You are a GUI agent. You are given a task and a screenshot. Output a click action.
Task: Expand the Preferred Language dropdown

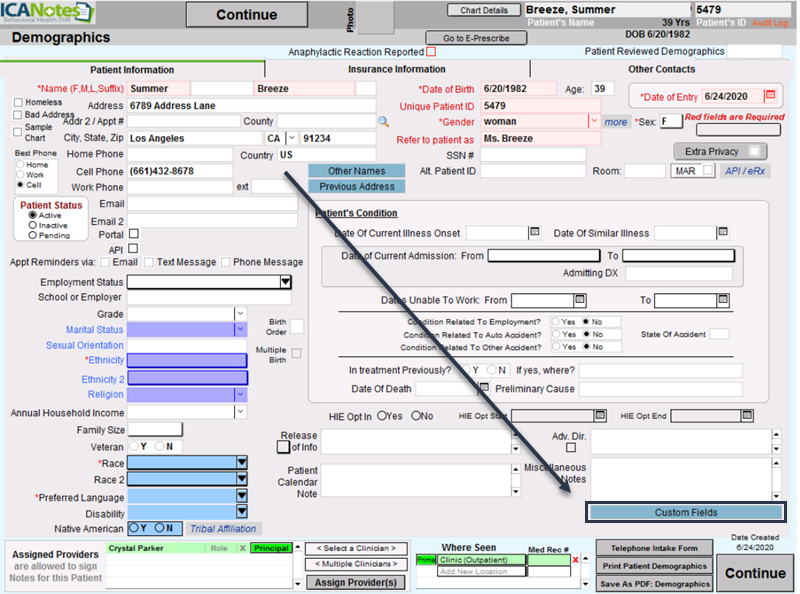[x=241, y=497]
